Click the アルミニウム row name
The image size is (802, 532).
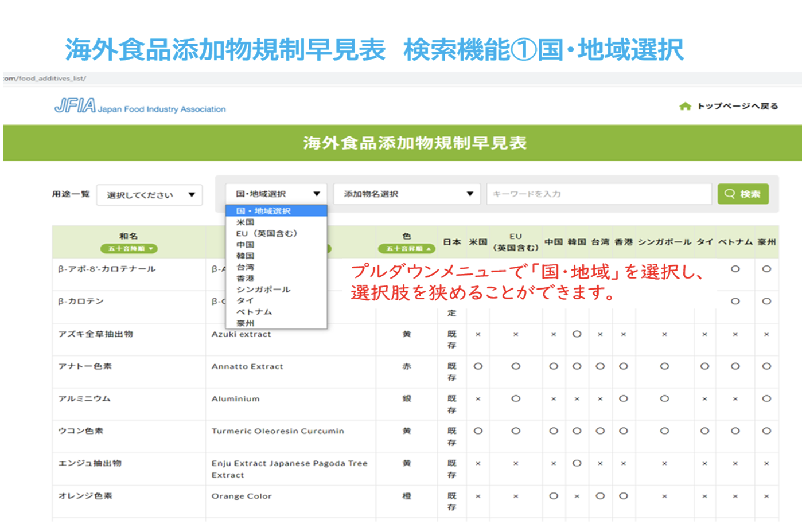coord(84,398)
